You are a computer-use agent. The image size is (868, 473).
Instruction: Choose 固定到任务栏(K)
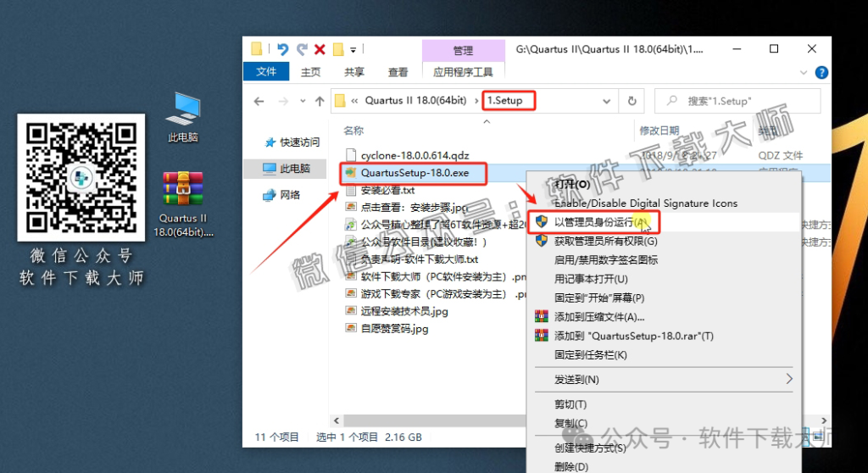click(590, 354)
